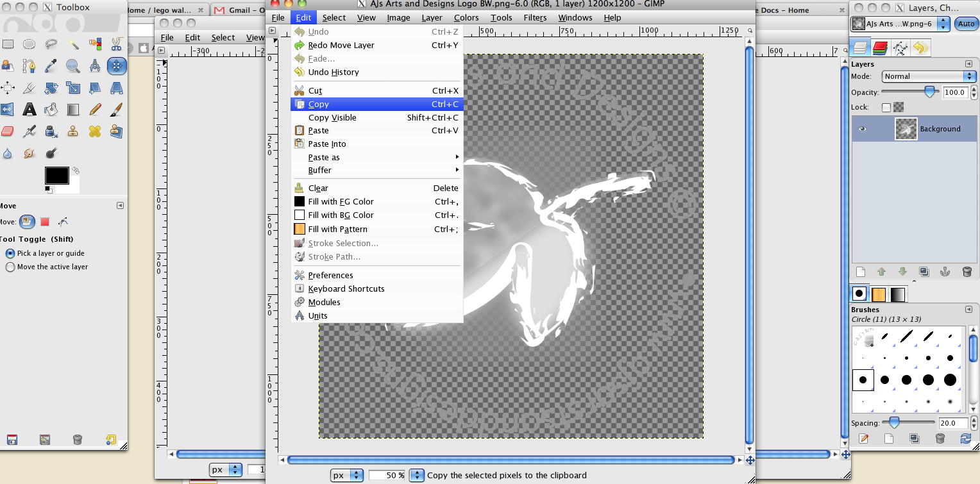The width and height of the screenshot is (980, 484).
Task: Select 'Move the active layer' radio option
Action: point(10,267)
